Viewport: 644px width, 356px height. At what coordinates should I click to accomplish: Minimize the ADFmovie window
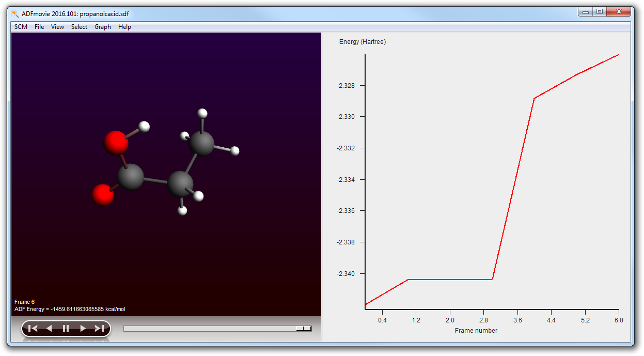[585, 11]
